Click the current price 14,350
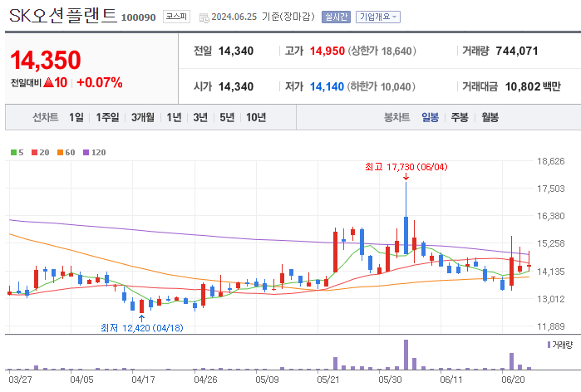 pyautogui.click(x=46, y=60)
